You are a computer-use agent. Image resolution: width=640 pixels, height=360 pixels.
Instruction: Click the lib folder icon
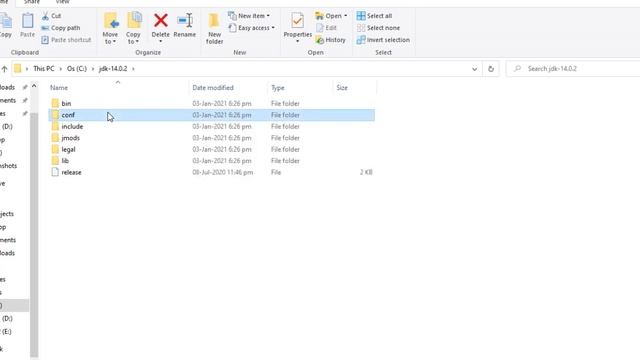click(56, 160)
